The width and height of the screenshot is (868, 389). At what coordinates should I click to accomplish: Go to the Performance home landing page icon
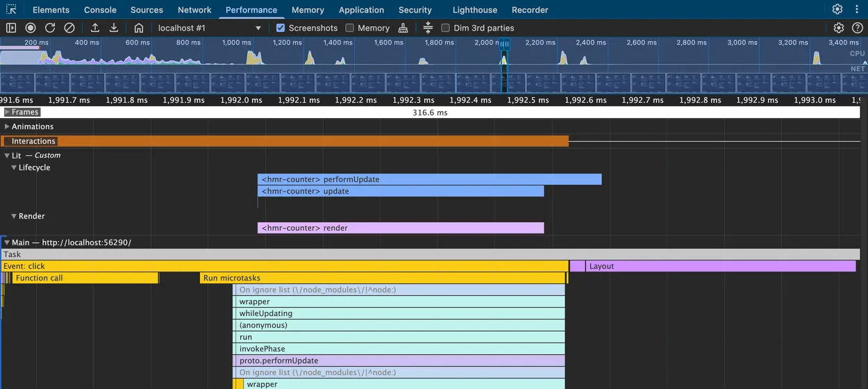coord(139,28)
